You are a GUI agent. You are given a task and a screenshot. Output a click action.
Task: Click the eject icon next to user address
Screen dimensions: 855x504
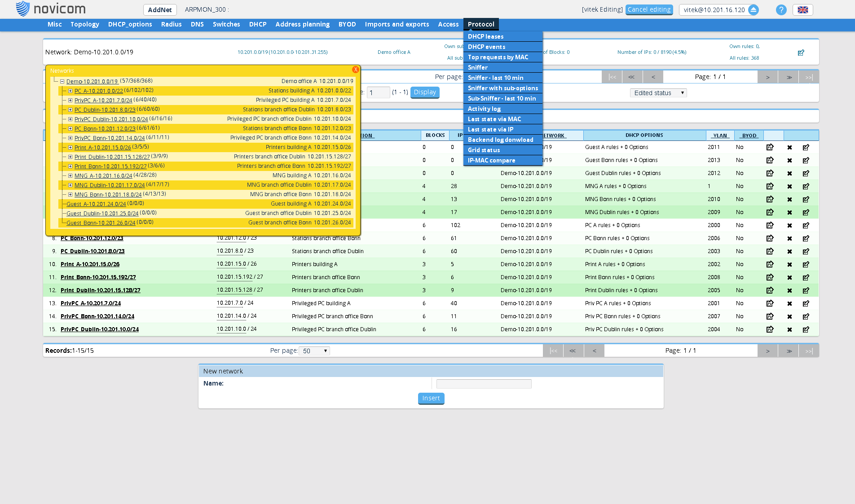pos(754,10)
